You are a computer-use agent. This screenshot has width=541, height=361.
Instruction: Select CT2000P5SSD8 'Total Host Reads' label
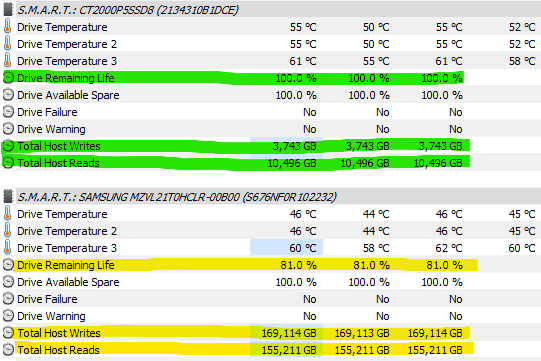(58, 163)
